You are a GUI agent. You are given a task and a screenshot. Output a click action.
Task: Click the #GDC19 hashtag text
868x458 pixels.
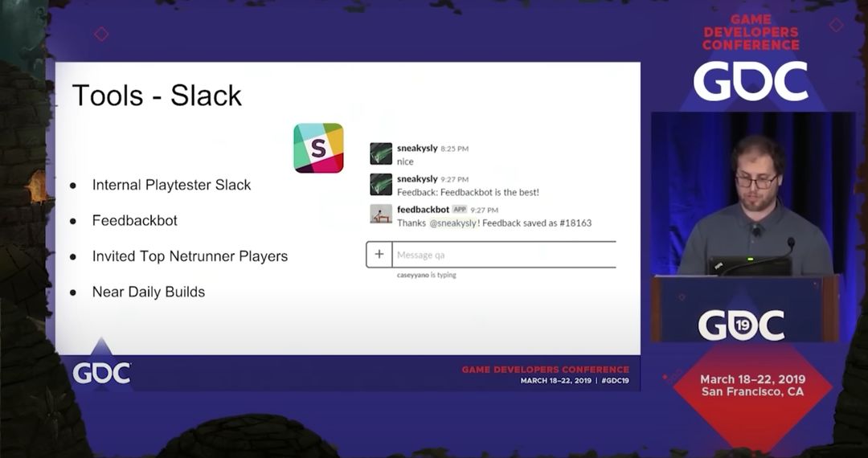615,381
